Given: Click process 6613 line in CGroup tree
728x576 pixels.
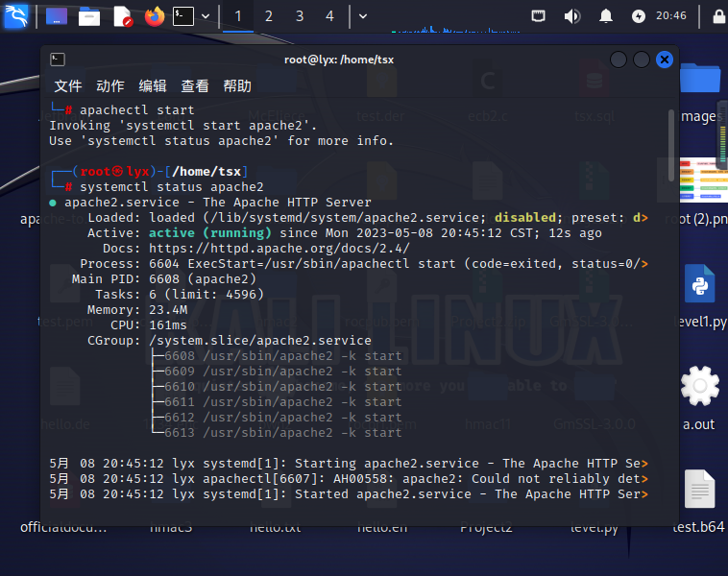Looking at the screenshot, I should tap(277, 433).
